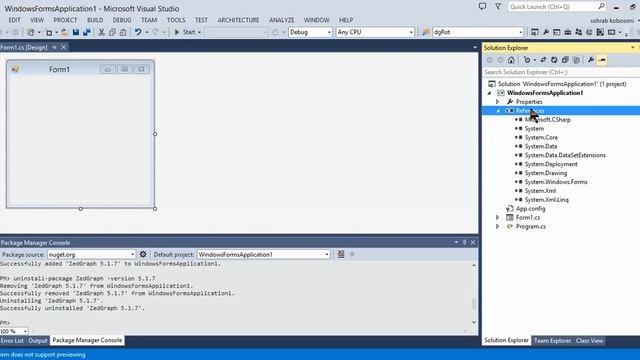Click the Paste icon in the toolbar
Image resolution: width=640 pixels, height=360 pixels.
coord(123,32)
